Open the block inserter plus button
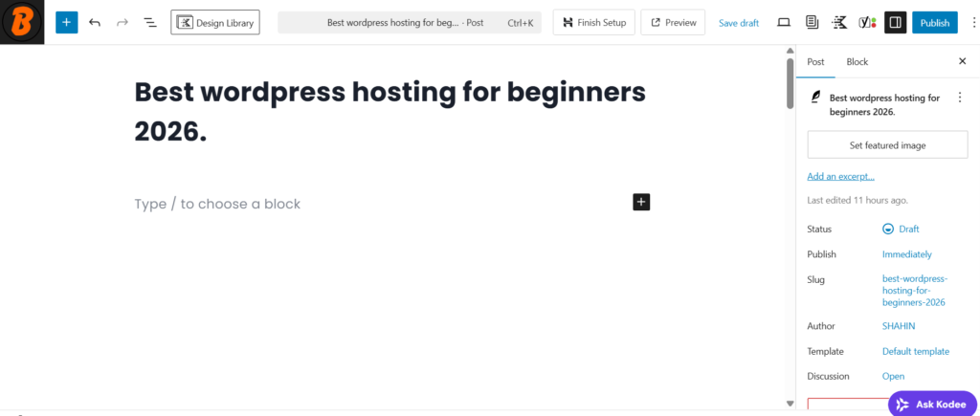Screen dimensions: 980x416 [66, 22]
